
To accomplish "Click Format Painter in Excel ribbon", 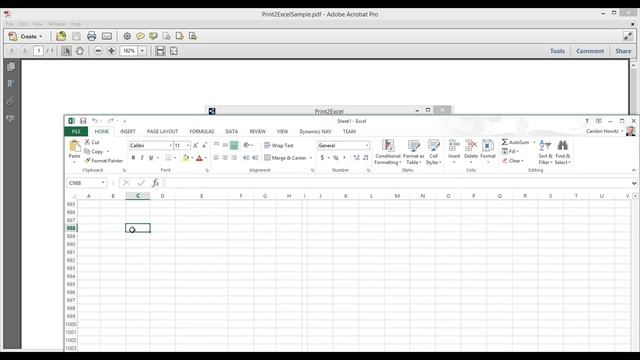I will tap(104, 161).
